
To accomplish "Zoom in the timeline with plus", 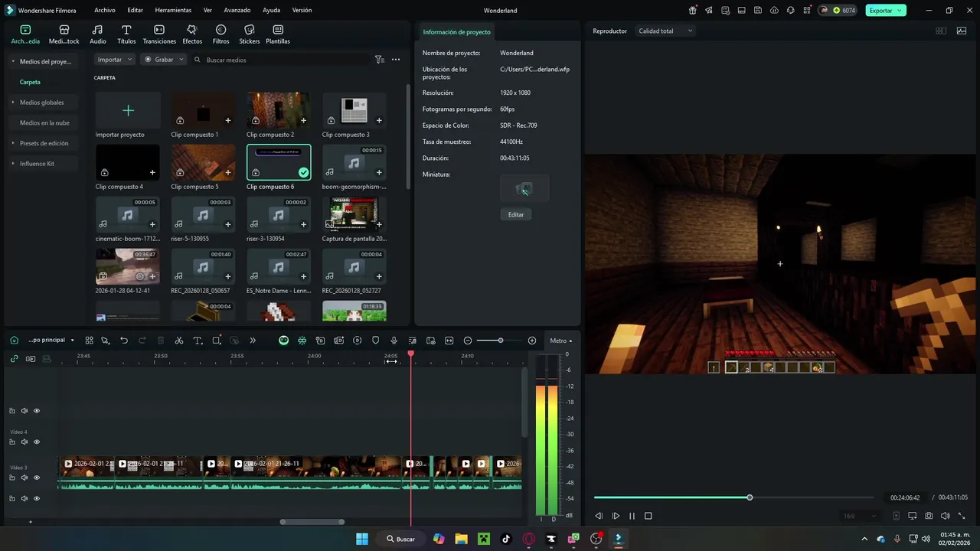I will point(532,341).
